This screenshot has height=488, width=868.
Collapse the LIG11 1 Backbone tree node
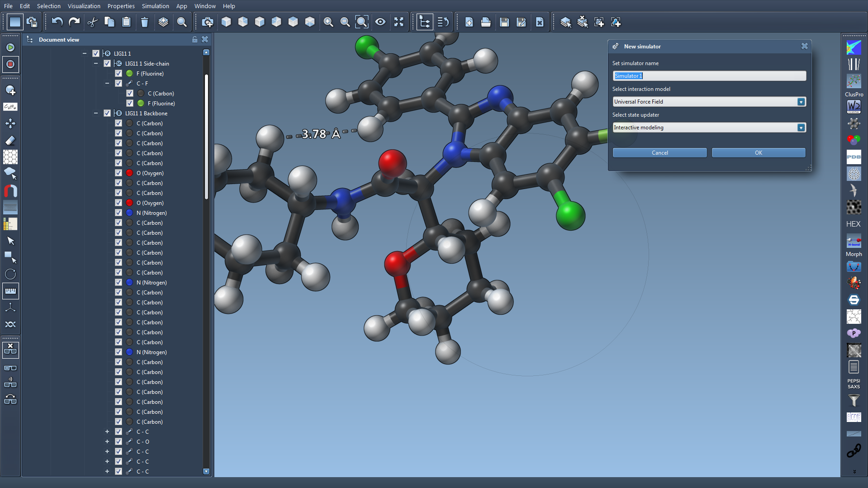pos(96,113)
